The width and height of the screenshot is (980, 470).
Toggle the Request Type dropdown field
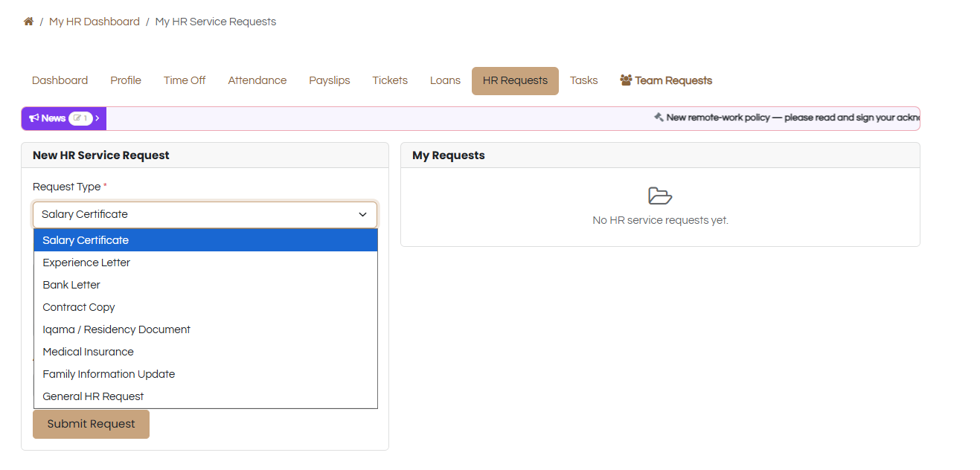(x=205, y=214)
